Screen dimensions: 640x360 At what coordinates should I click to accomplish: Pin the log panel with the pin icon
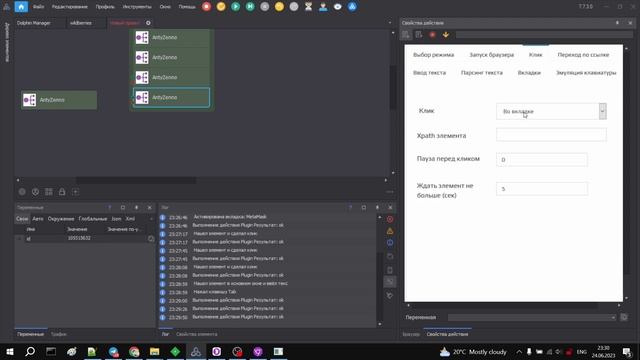pyautogui.click(x=377, y=208)
